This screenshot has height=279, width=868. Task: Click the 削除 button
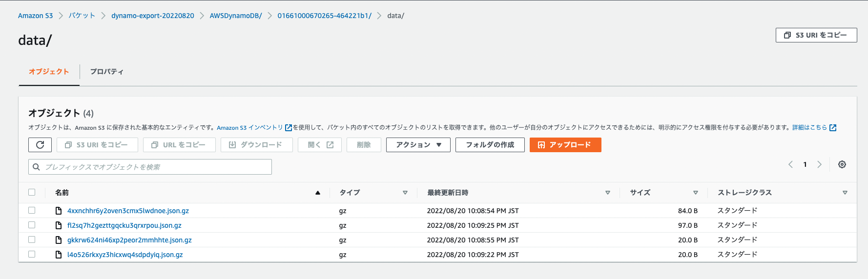(x=364, y=145)
